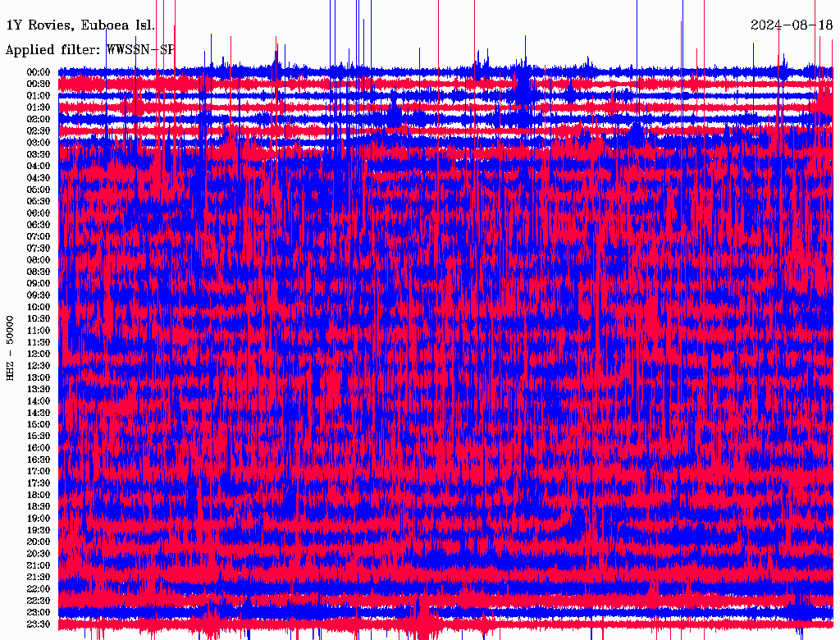This screenshot has height=640, width=840.
Task: Click the 15:00 time row label
Action: tap(39, 424)
